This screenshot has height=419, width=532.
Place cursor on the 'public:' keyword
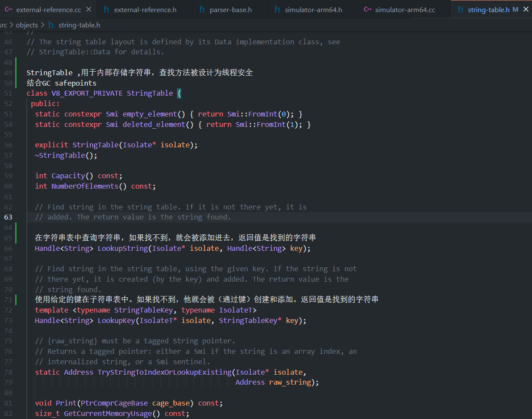point(45,103)
